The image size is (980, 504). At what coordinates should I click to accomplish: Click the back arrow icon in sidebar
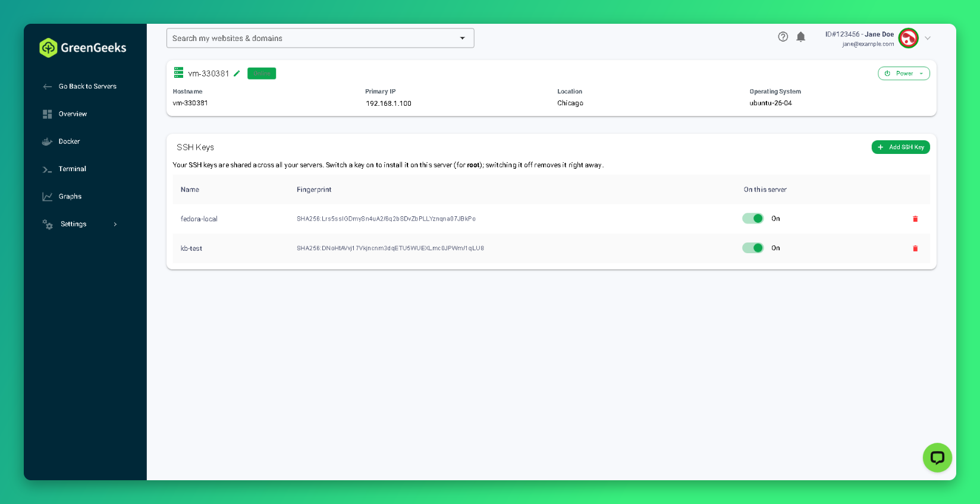(48, 87)
